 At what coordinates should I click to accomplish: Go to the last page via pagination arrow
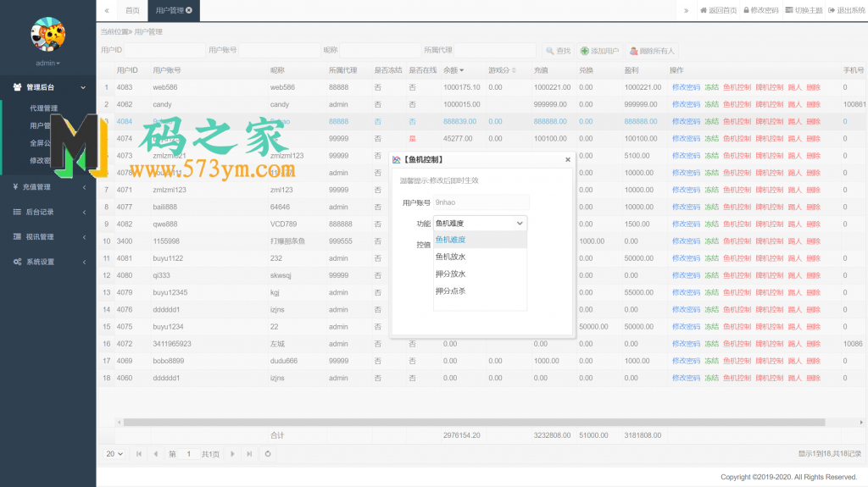(x=249, y=454)
